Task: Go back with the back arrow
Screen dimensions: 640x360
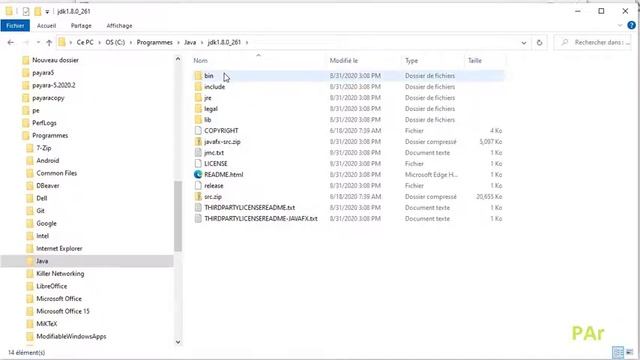Action: 11,42
